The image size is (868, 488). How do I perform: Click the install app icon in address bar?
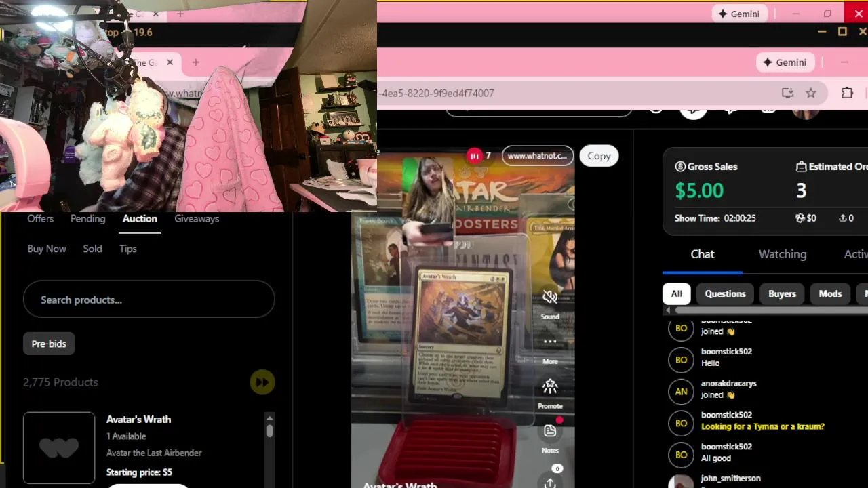click(x=787, y=93)
